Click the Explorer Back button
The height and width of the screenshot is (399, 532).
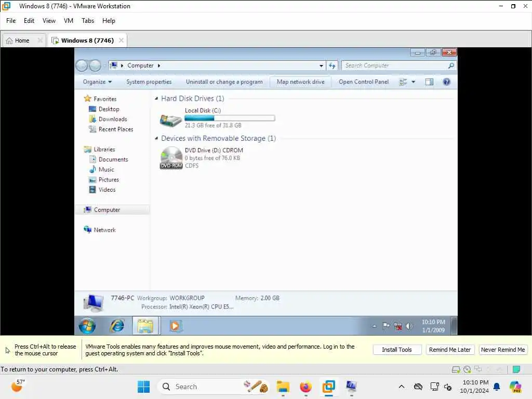[x=82, y=65]
